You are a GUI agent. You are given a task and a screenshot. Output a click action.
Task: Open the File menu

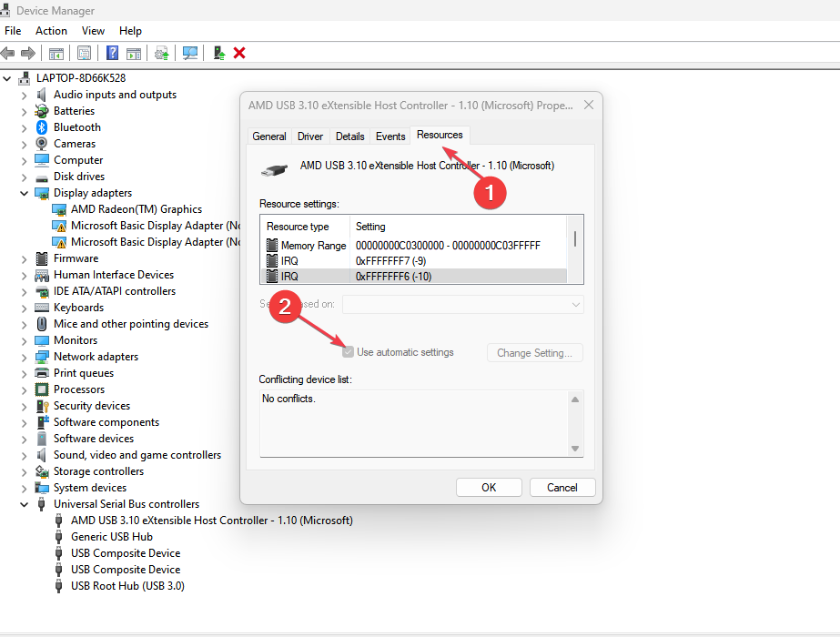point(13,31)
